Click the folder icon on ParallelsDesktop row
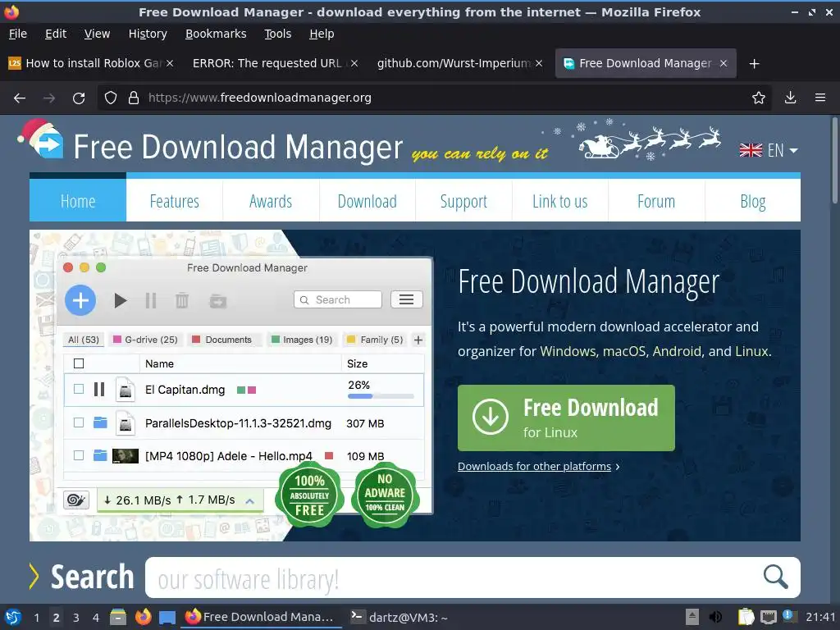840x630 pixels. (x=100, y=422)
